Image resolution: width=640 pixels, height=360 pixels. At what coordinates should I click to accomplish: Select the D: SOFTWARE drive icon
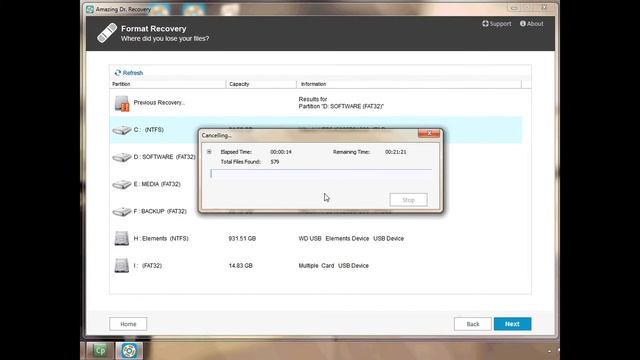tap(122, 157)
